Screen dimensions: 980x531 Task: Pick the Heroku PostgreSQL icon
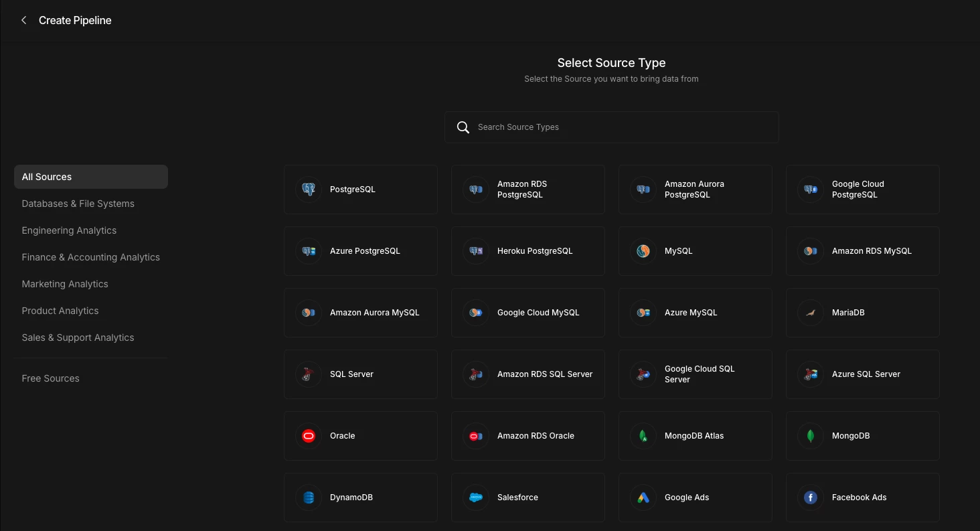tap(476, 251)
